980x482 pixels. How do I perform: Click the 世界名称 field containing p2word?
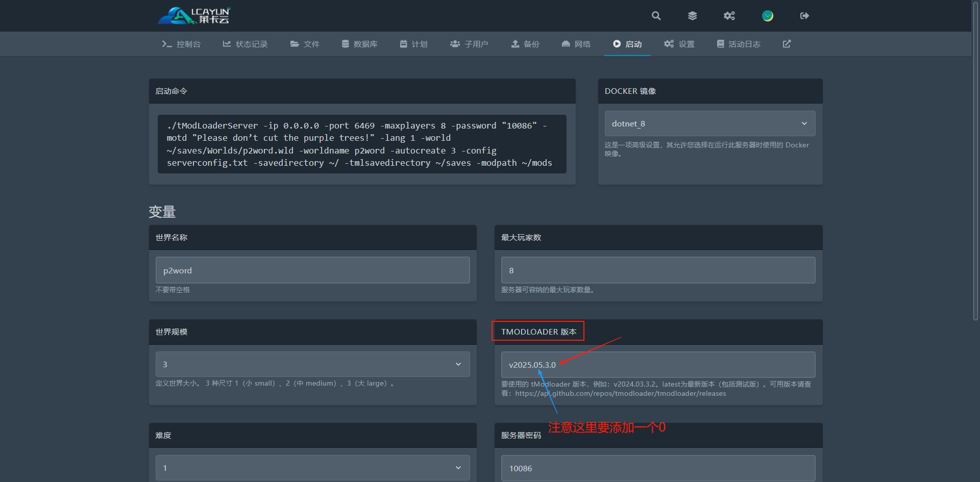(x=312, y=270)
